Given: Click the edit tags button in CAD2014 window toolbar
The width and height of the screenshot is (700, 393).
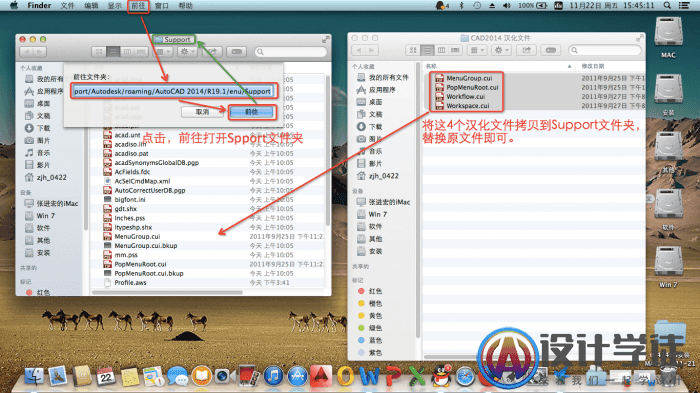Looking at the screenshot, I should click(x=551, y=50).
